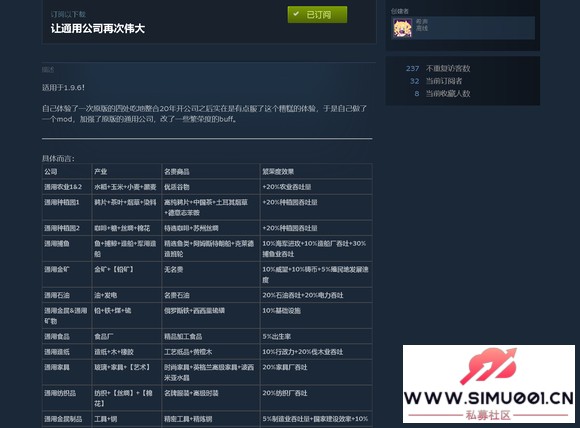Click the 玻璃+家具+【艺术】 cell
This screenshot has width=580, height=428.
(x=127, y=373)
